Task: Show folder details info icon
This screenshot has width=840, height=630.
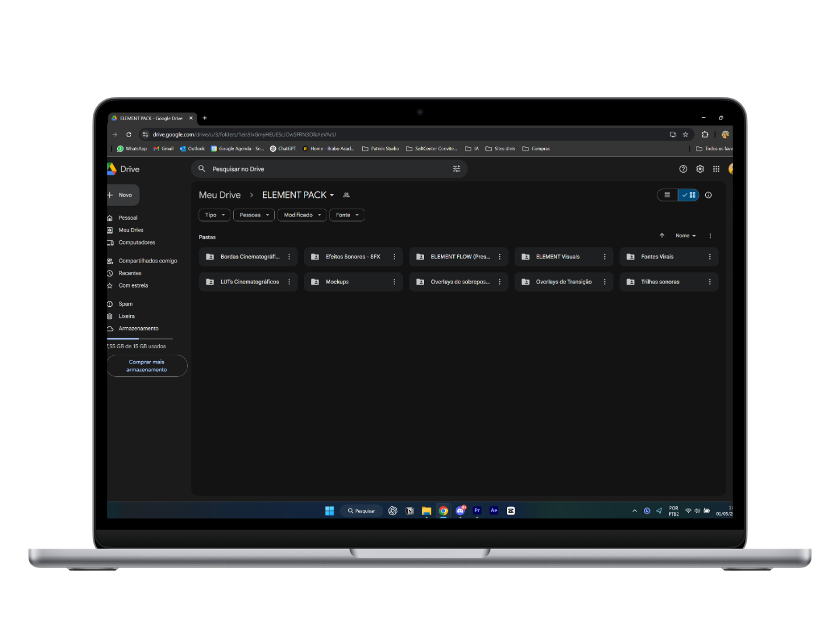Action: [708, 195]
